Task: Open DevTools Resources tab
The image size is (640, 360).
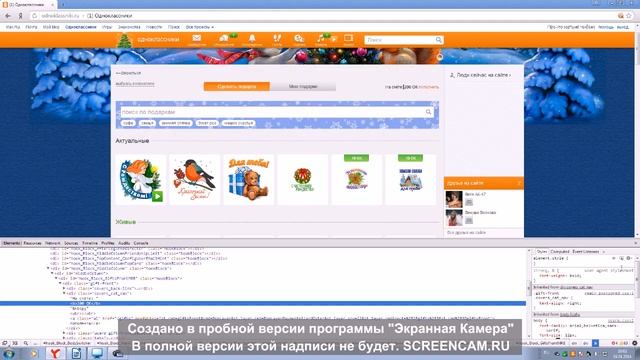Action: tap(32, 243)
